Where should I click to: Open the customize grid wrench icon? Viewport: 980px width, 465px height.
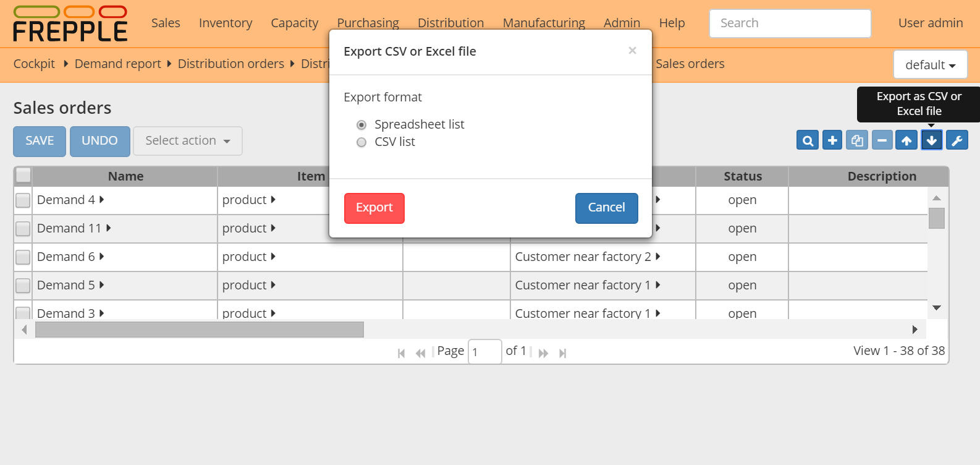(x=957, y=140)
